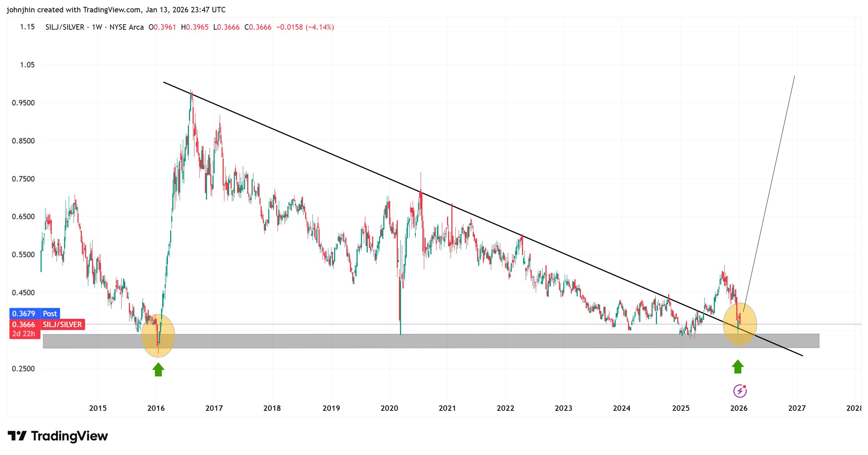Click the blue 0.3679 Post price label

tap(34, 313)
